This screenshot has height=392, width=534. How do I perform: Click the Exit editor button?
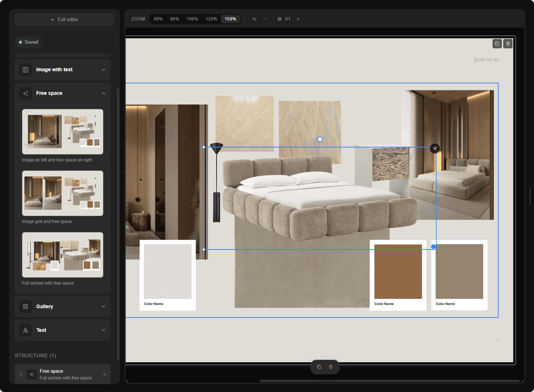pos(65,20)
